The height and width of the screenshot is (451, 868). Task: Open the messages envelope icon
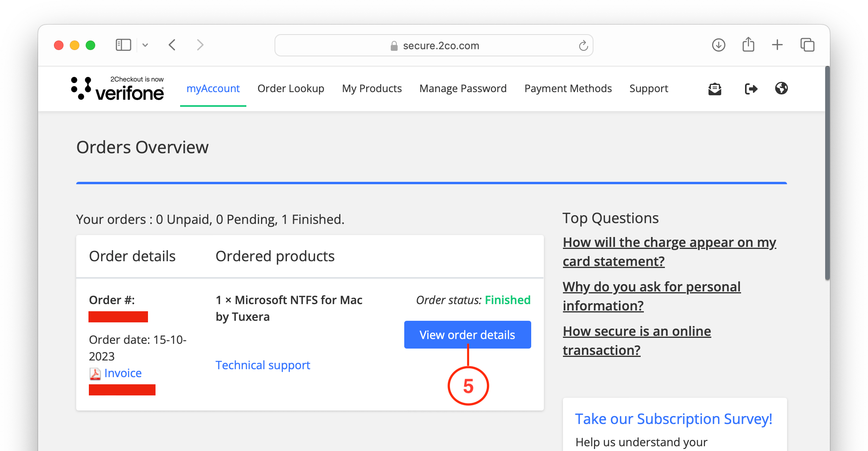point(715,89)
